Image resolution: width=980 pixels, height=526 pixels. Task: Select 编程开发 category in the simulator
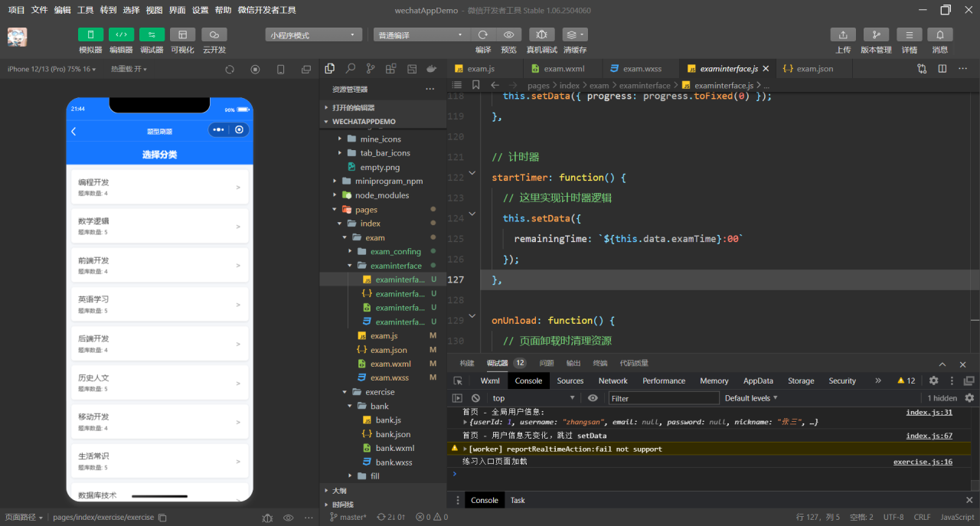click(159, 187)
